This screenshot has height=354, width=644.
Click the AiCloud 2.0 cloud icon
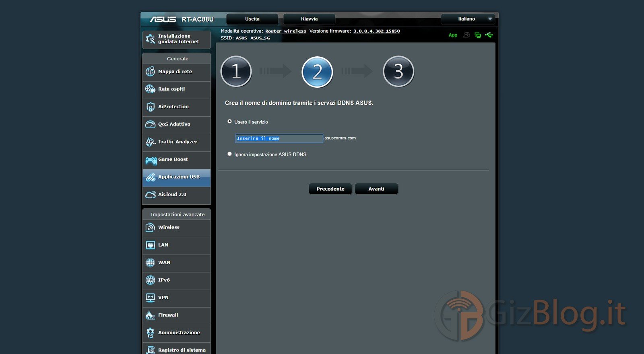pyautogui.click(x=151, y=195)
